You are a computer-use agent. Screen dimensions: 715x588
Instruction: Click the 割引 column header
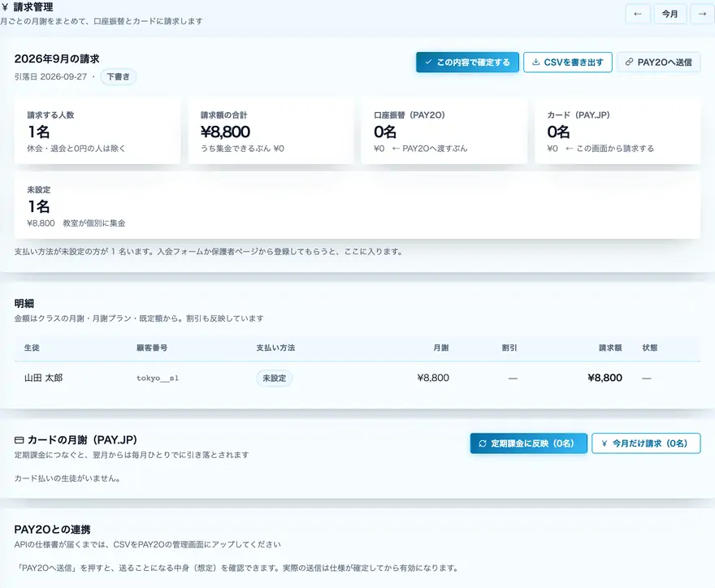click(509, 348)
